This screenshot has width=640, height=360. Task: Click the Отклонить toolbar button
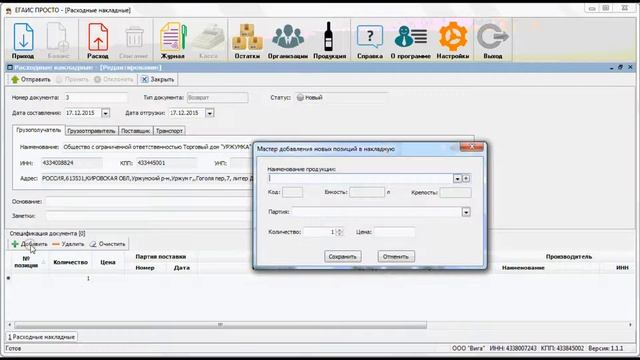pos(114,80)
